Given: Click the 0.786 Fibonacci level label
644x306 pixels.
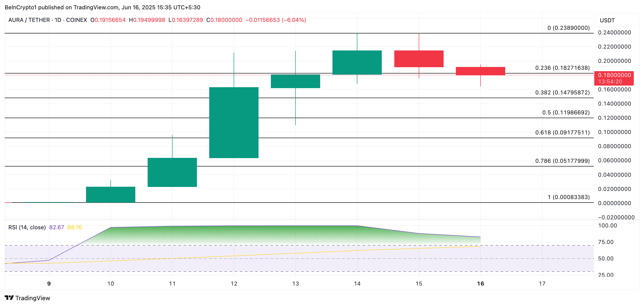Looking at the screenshot, I should (562, 161).
